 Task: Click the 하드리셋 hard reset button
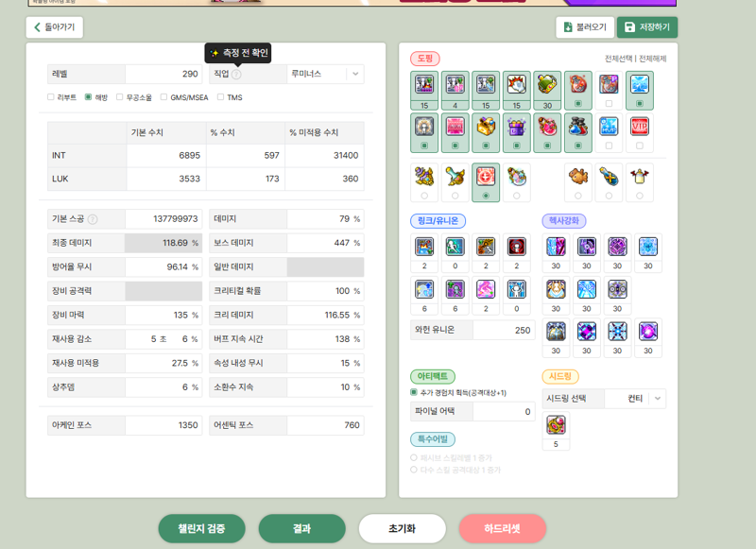point(503,528)
